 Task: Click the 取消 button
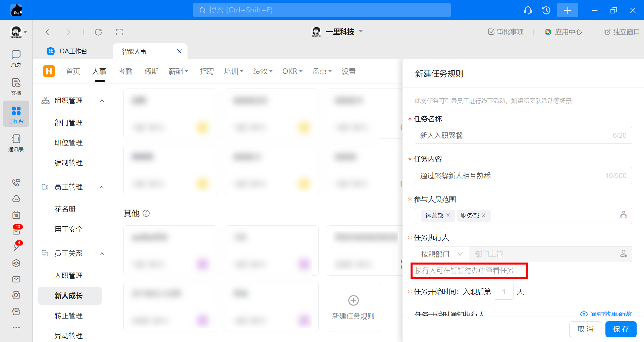[x=585, y=329]
